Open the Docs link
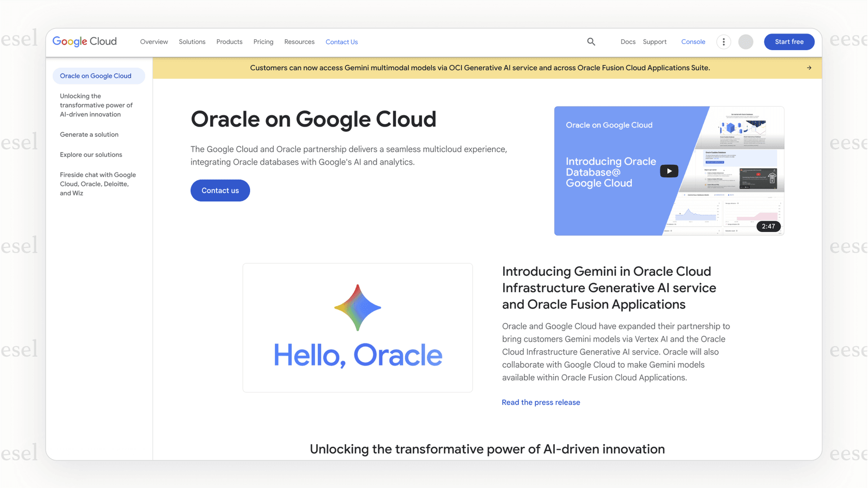 [628, 42]
